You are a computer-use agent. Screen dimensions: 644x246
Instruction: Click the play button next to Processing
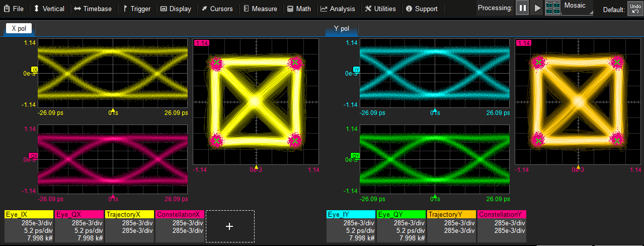(537, 8)
